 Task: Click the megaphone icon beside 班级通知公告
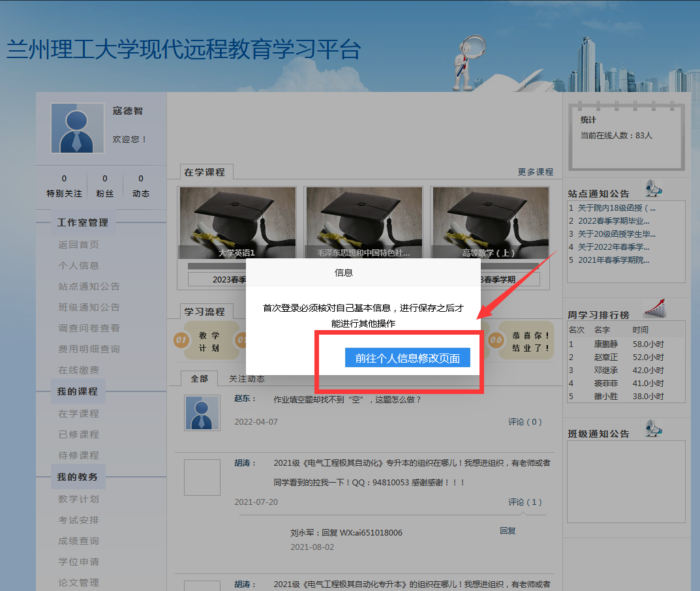pyautogui.click(x=653, y=429)
